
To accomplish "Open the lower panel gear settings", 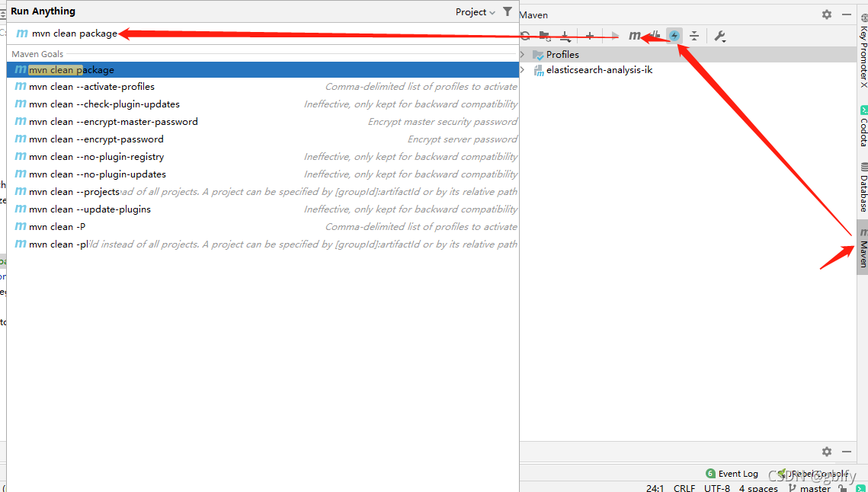I will coord(827,452).
